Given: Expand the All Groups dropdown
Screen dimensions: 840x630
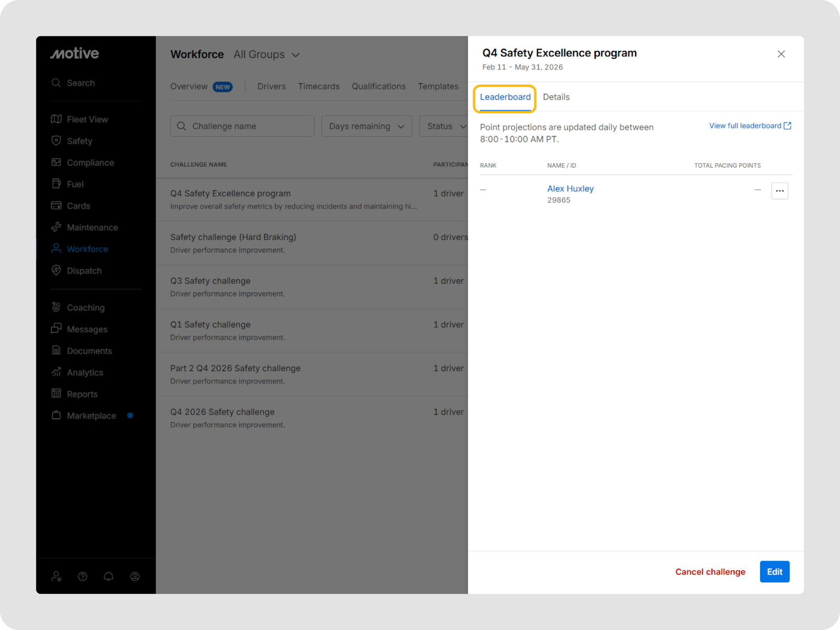Looking at the screenshot, I should (267, 55).
